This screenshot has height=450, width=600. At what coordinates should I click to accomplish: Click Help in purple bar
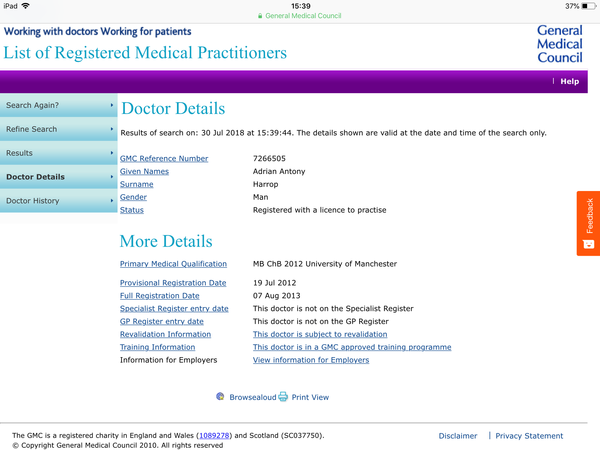[569, 81]
